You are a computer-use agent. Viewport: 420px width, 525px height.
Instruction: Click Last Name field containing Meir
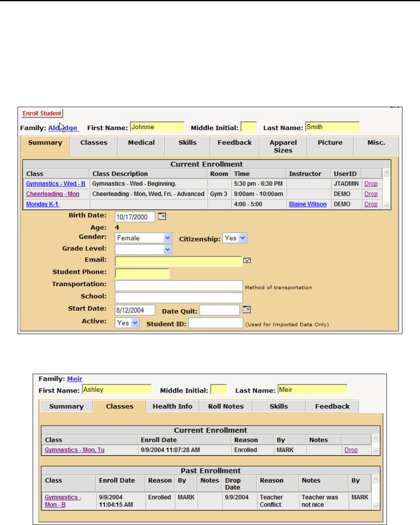(313, 390)
